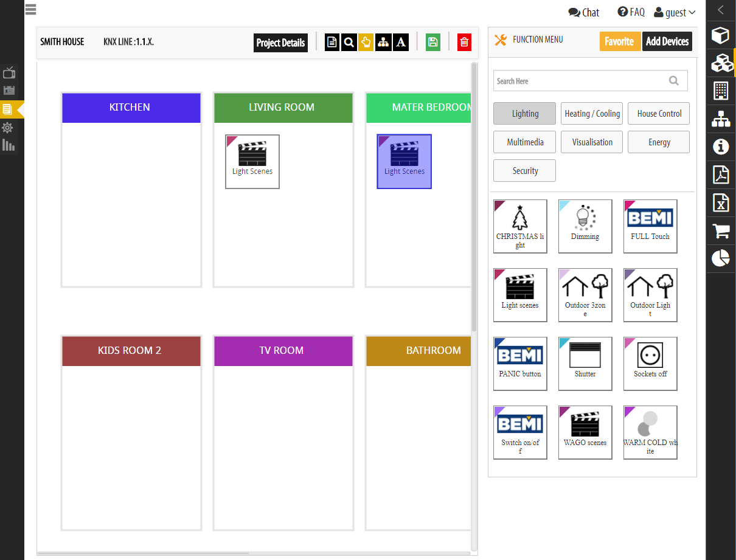Click the green save icon
This screenshot has width=736, height=560.
click(432, 43)
